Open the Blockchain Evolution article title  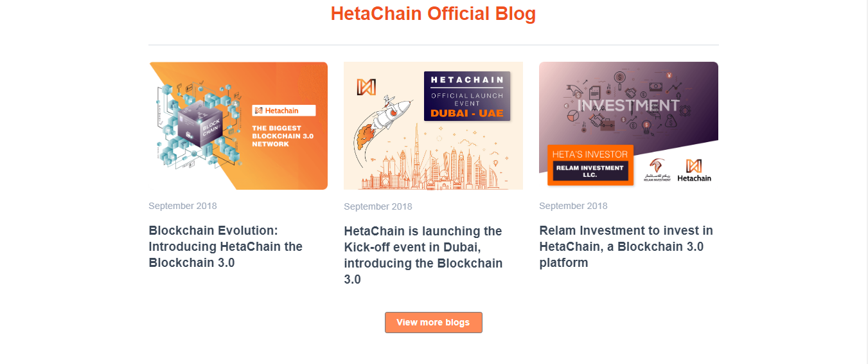[226, 246]
